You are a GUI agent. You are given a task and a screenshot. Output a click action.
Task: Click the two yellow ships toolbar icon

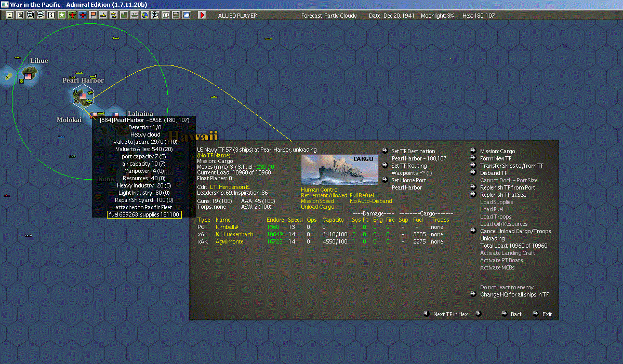pyautogui.click(x=114, y=15)
